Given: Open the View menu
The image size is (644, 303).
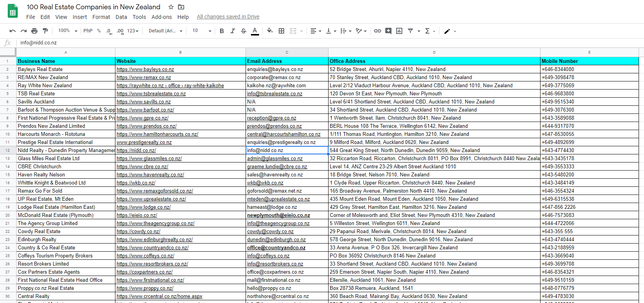Looking at the screenshot, I should coord(61,17).
